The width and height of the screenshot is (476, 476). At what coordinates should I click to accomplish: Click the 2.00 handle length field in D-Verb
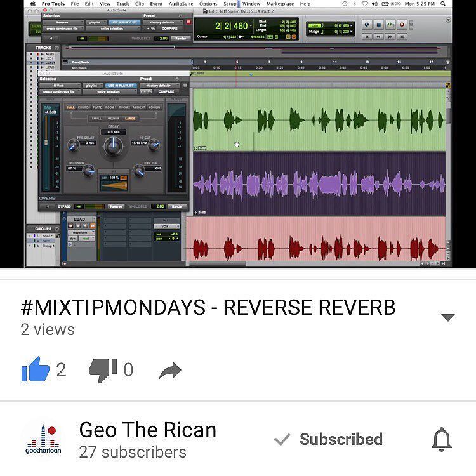click(160, 206)
